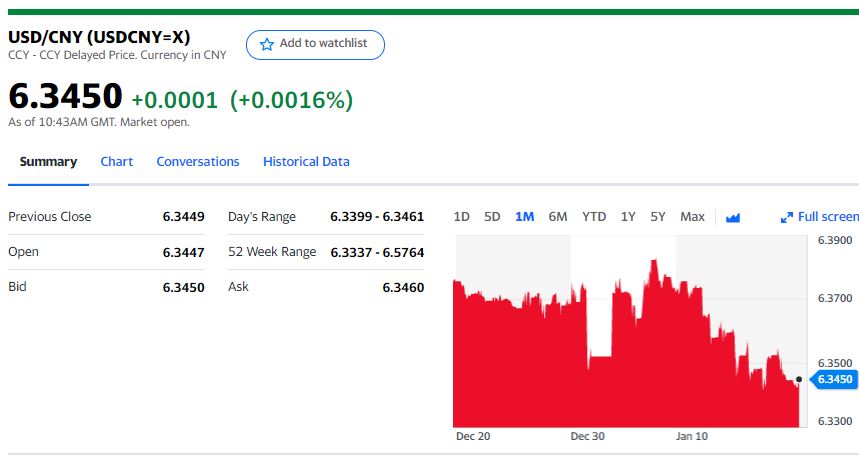Open the Conversations tab
The image size is (859, 458).
[x=198, y=161]
